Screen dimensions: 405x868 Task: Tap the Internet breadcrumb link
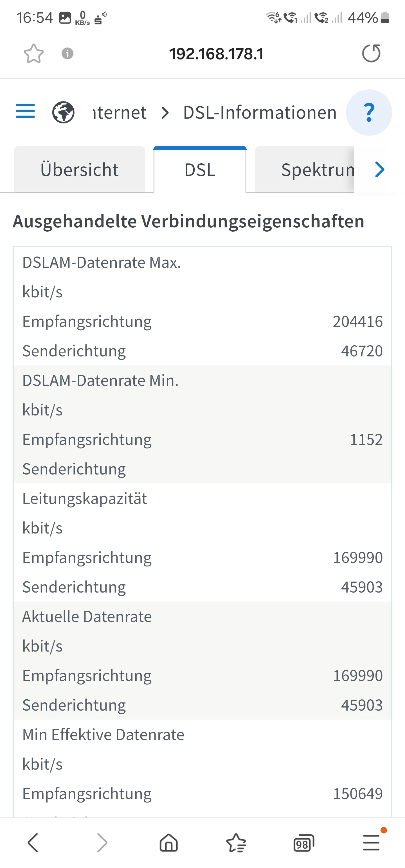coord(120,112)
